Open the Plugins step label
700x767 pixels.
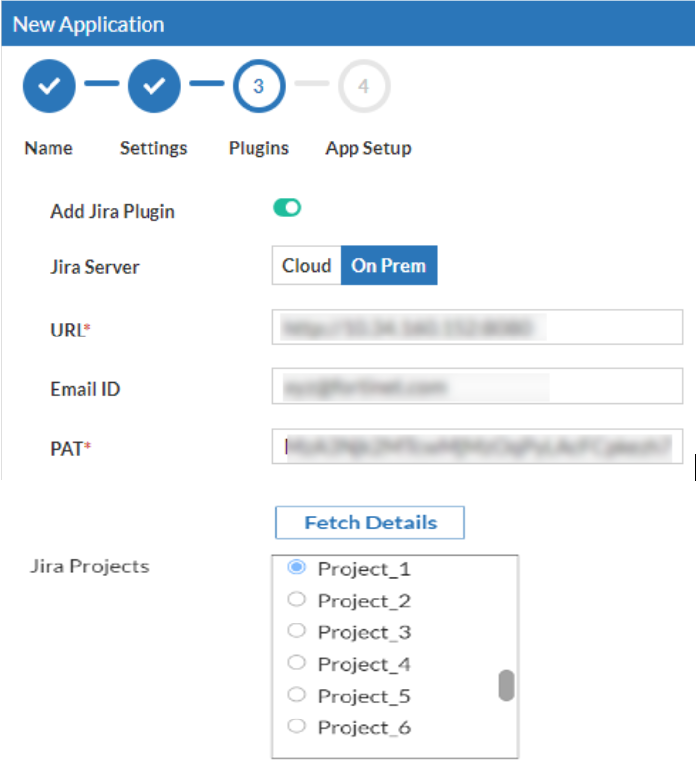(x=259, y=148)
